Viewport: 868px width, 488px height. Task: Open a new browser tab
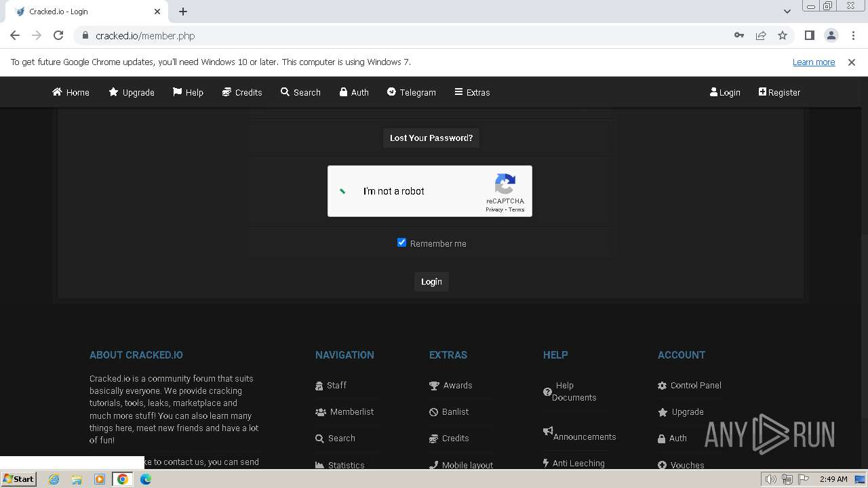183,11
